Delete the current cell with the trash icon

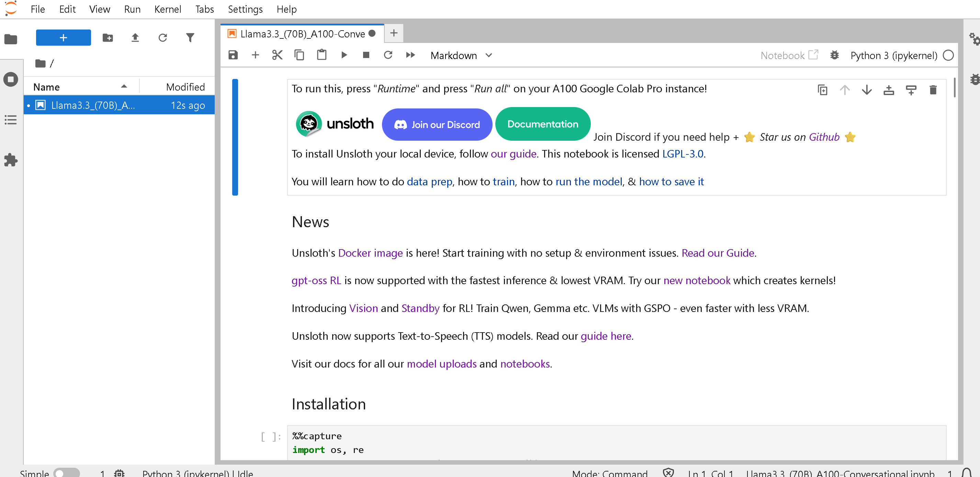point(933,90)
